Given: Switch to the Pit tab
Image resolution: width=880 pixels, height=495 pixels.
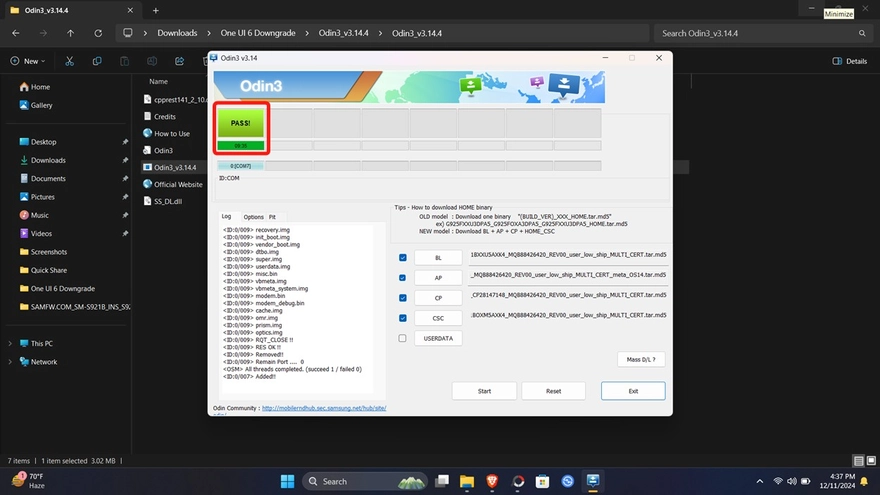Looking at the screenshot, I should click(272, 217).
